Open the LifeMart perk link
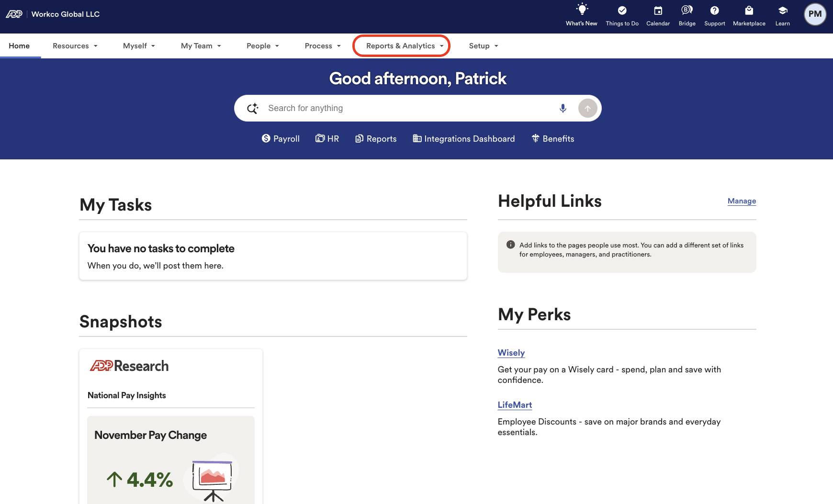The height and width of the screenshot is (504, 833). pyautogui.click(x=515, y=405)
